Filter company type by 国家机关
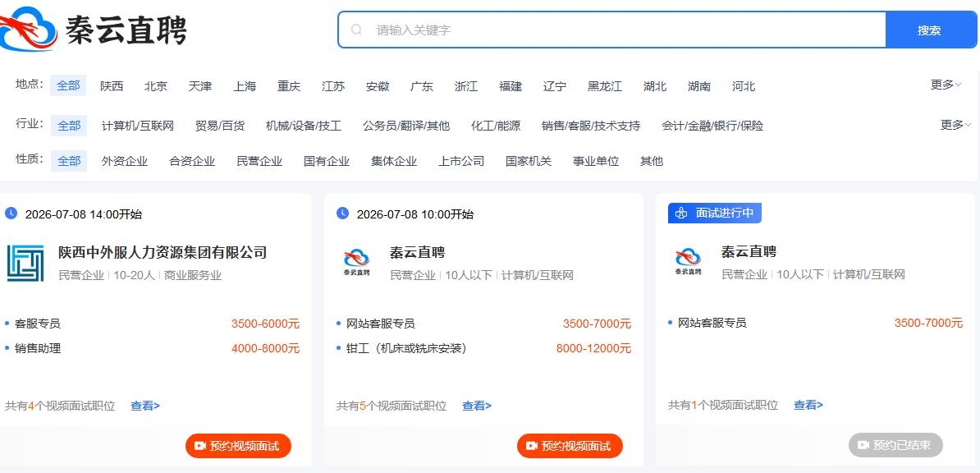The width and height of the screenshot is (980, 473). click(x=529, y=161)
